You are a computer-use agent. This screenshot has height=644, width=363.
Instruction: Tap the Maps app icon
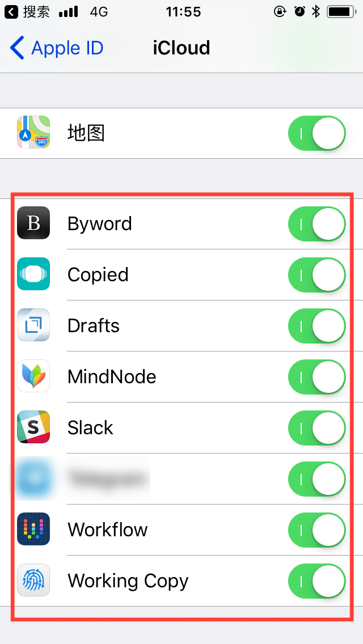tap(33, 132)
